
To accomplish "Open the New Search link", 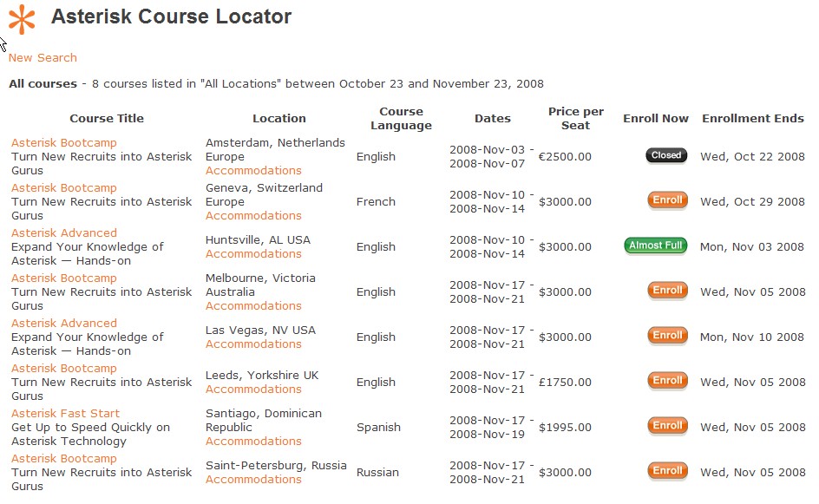I will pyautogui.click(x=43, y=57).
